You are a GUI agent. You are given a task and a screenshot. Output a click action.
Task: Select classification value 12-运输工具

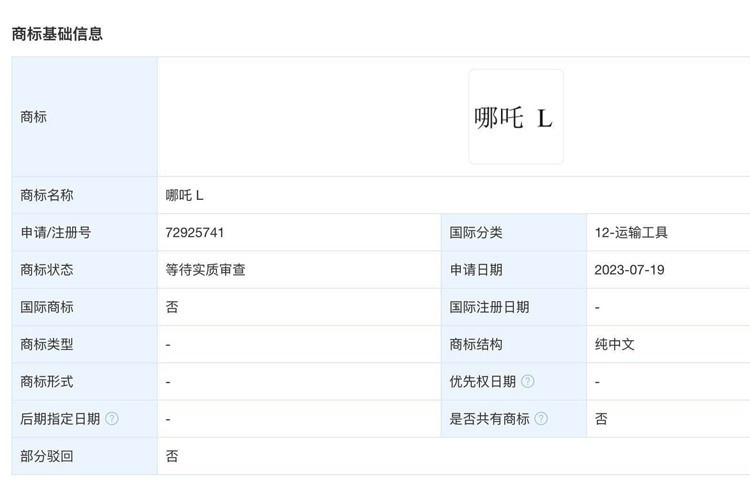click(x=631, y=233)
